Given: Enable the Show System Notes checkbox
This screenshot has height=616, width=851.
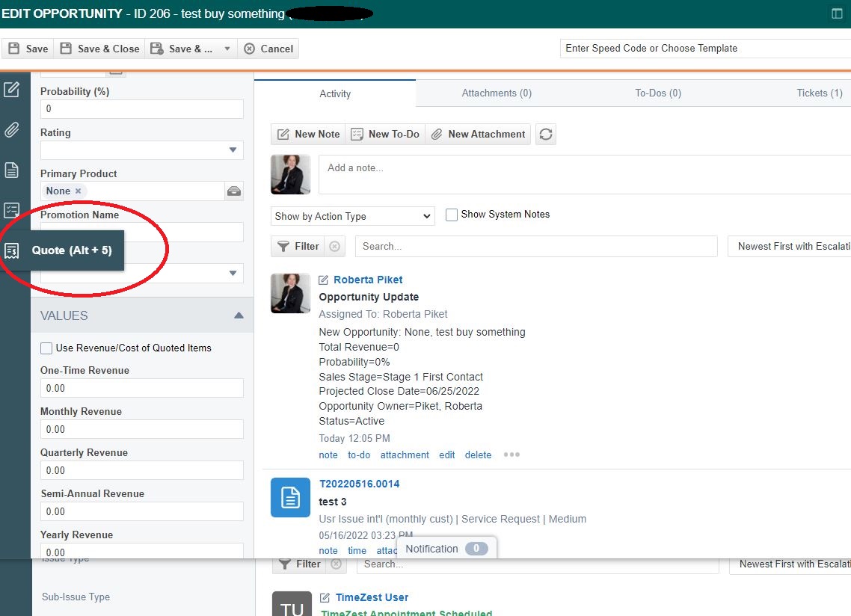Looking at the screenshot, I should 452,215.
